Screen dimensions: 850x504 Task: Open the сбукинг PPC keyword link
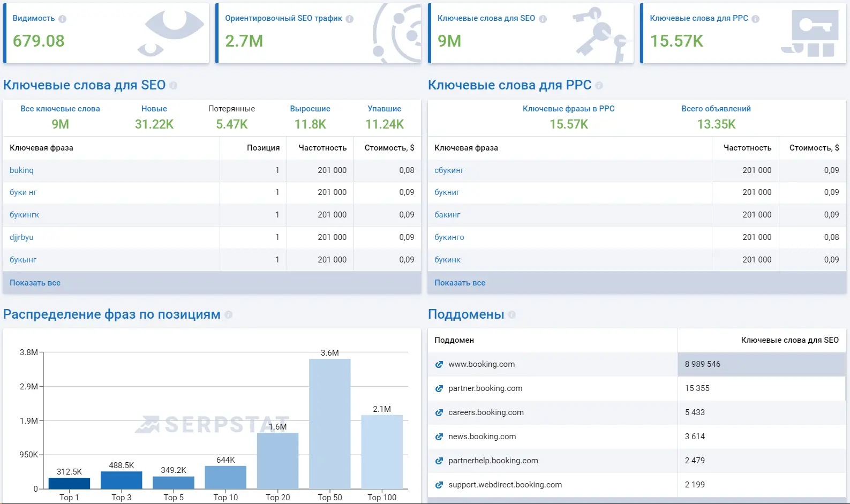(x=449, y=170)
